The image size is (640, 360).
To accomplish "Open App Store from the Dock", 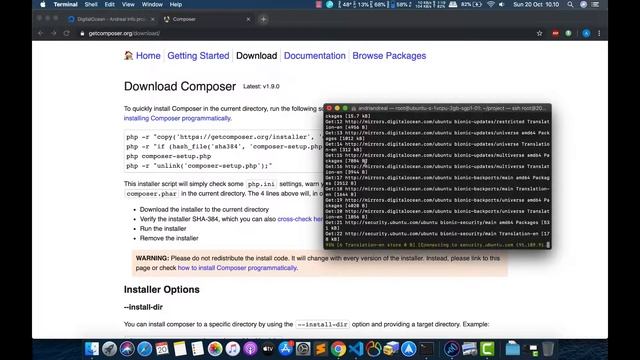I will click(x=285, y=349).
